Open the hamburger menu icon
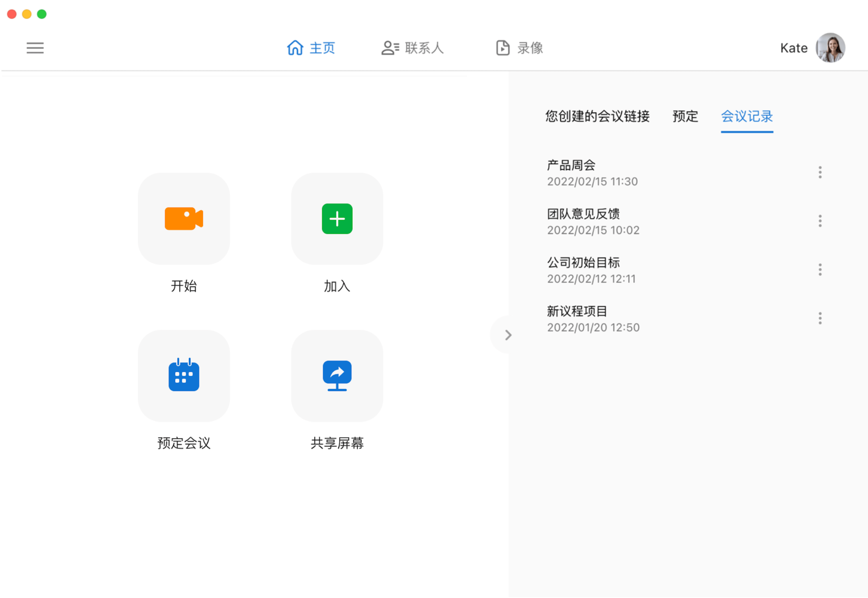868x598 pixels. (x=35, y=48)
